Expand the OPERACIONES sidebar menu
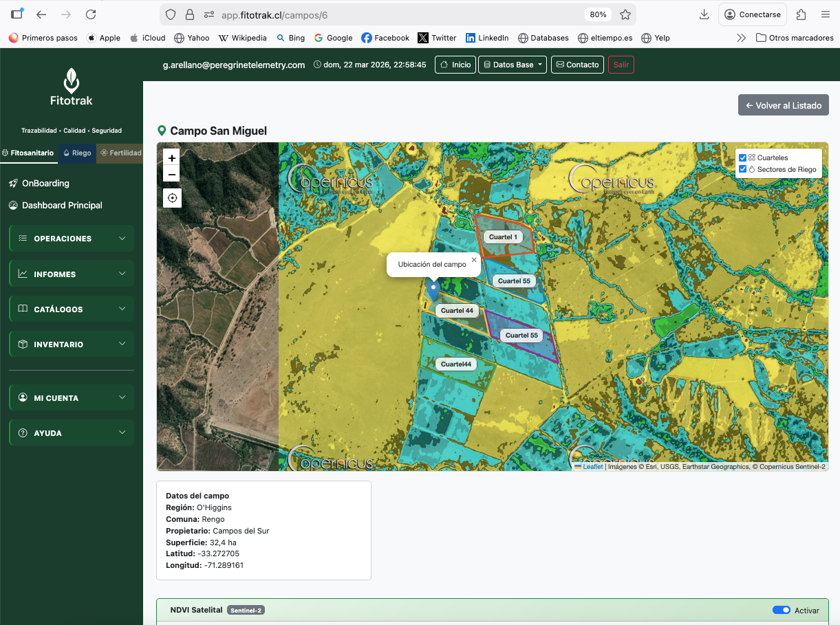Image resolution: width=840 pixels, height=625 pixels. point(71,238)
